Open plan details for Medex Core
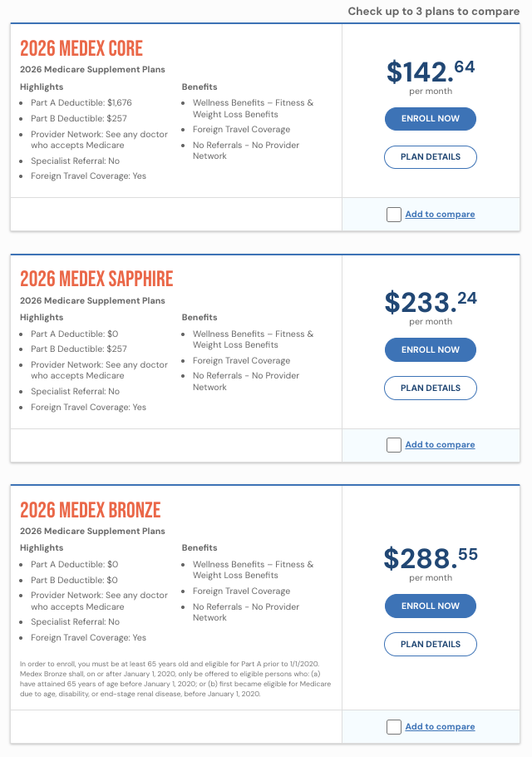The height and width of the screenshot is (757, 532). [430, 157]
